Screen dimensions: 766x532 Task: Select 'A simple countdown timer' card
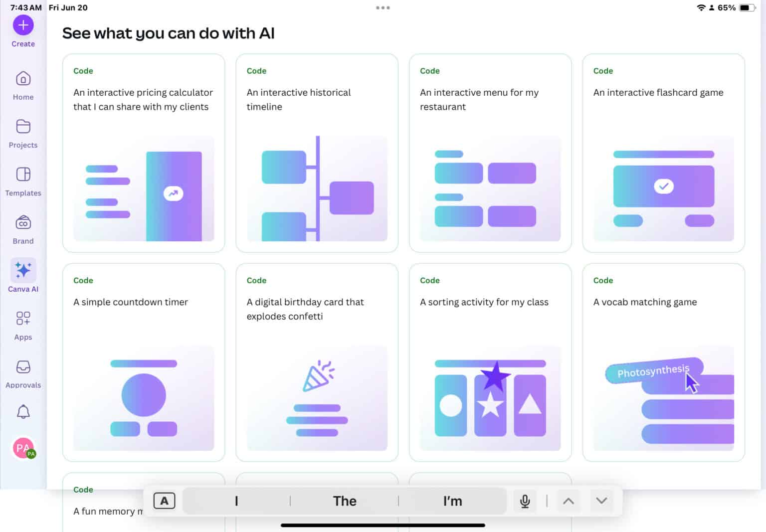pos(143,362)
